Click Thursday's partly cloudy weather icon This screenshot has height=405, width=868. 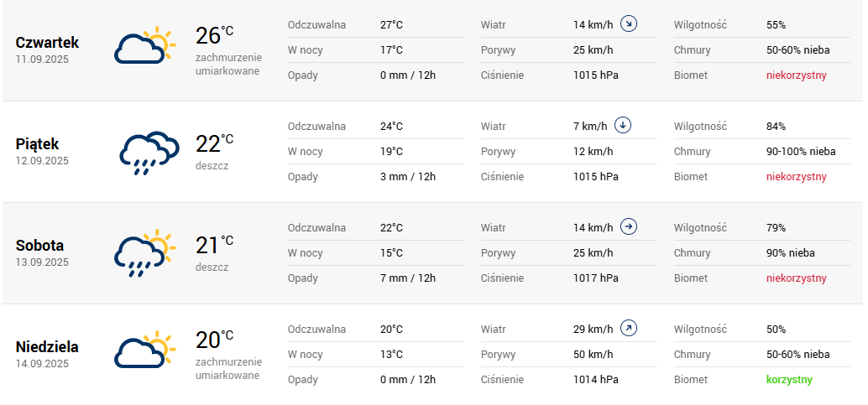point(144,47)
